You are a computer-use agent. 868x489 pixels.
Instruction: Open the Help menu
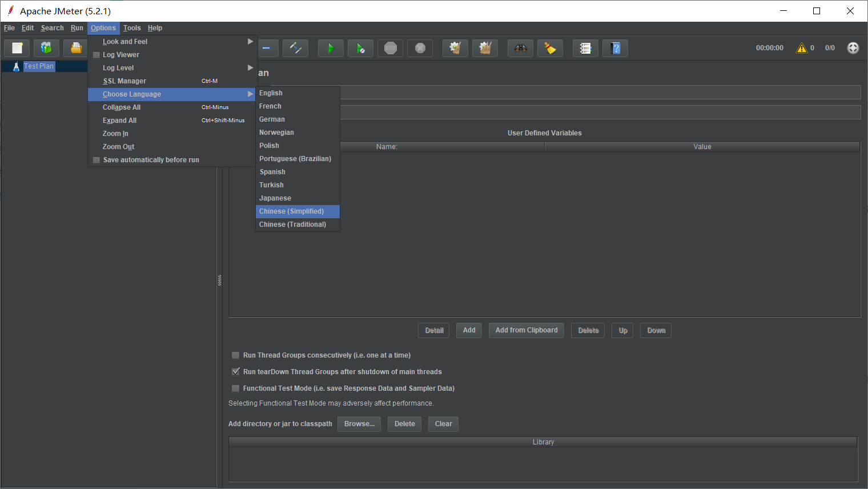(x=155, y=28)
